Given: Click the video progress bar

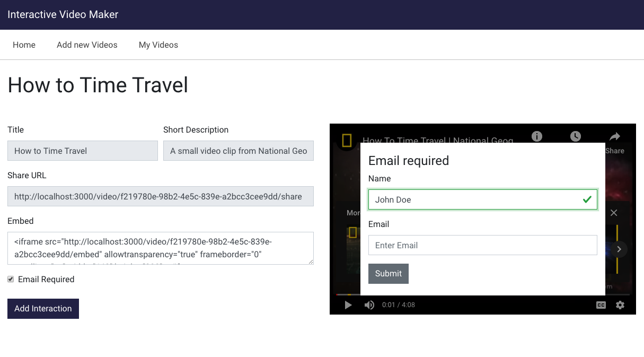Looking at the screenshot, I should 483,294.
